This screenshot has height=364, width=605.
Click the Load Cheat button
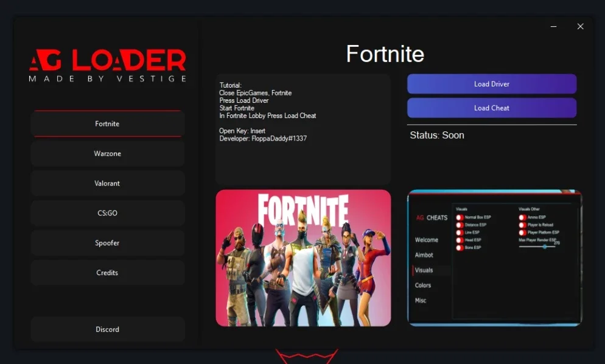[x=492, y=108]
